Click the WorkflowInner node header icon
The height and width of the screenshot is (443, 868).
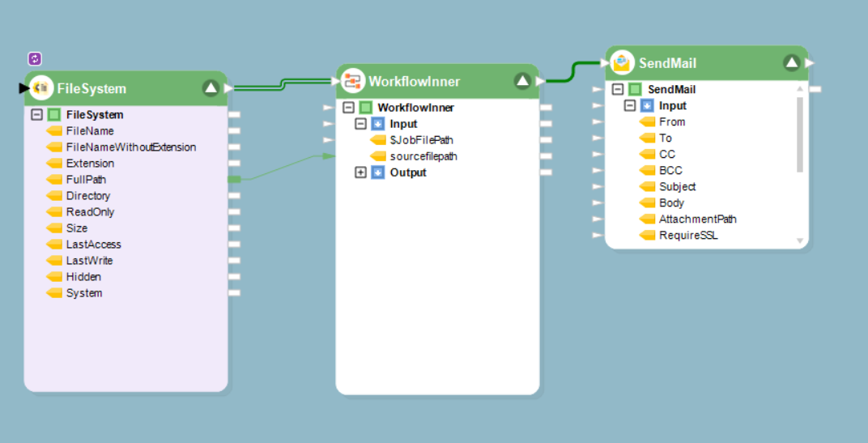[x=353, y=81]
